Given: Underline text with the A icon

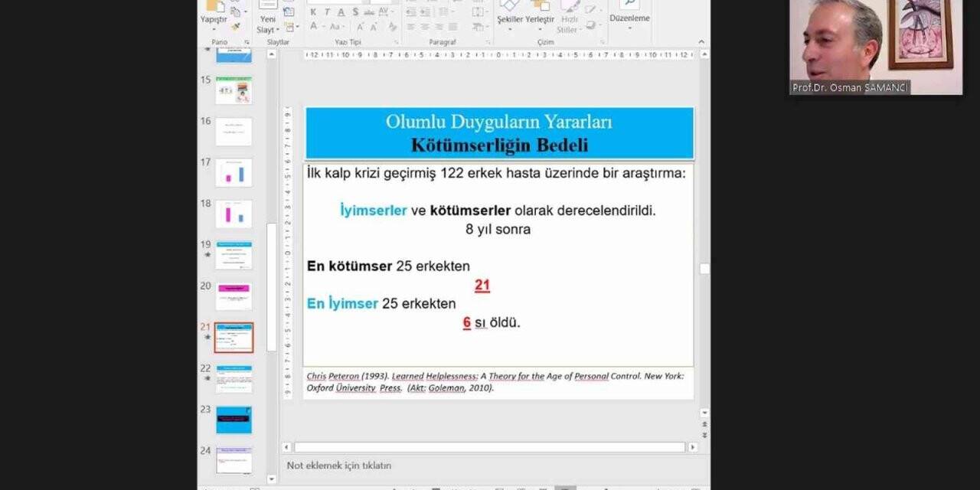Looking at the screenshot, I should coord(341,12).
